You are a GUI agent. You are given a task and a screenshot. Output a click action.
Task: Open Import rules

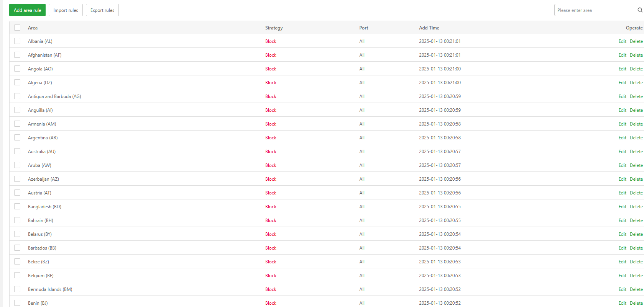(66, 10)
